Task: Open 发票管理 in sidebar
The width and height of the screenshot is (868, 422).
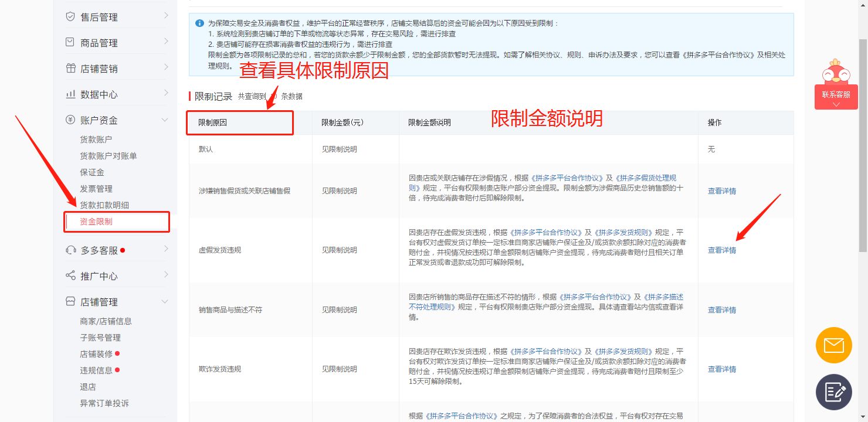Action: pyautogui.click(x=96, y=189)
